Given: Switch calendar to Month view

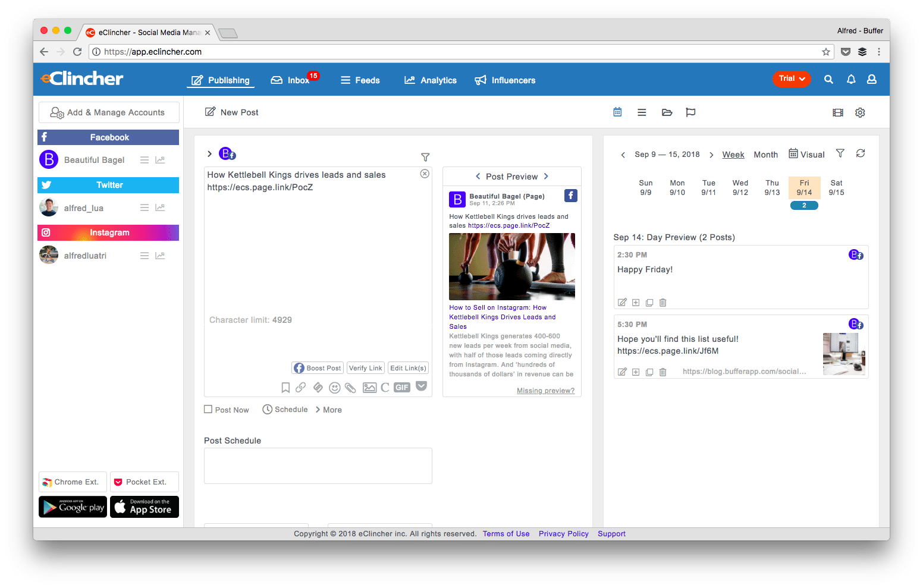Looking at the screenshot, I should click(766, 155).
